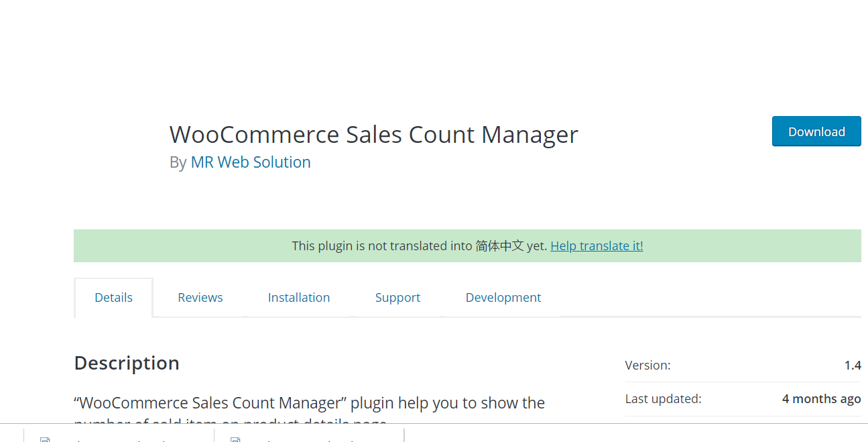Click the version number 1.4

coord(852,366)
